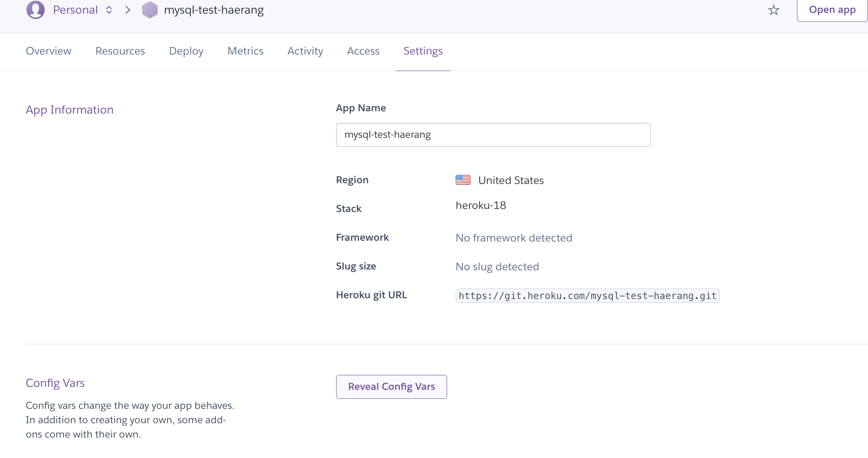The width and height of the screenshot is (868, 458).
Task: Click 'No slug detected' text
Action: [x=497, y=266]
